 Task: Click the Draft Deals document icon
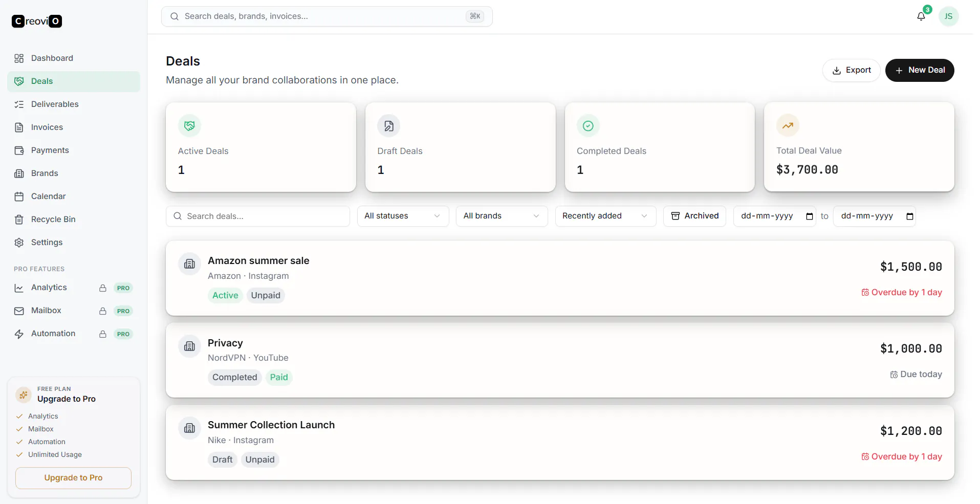pyautogui.click(x=389, y=126)
